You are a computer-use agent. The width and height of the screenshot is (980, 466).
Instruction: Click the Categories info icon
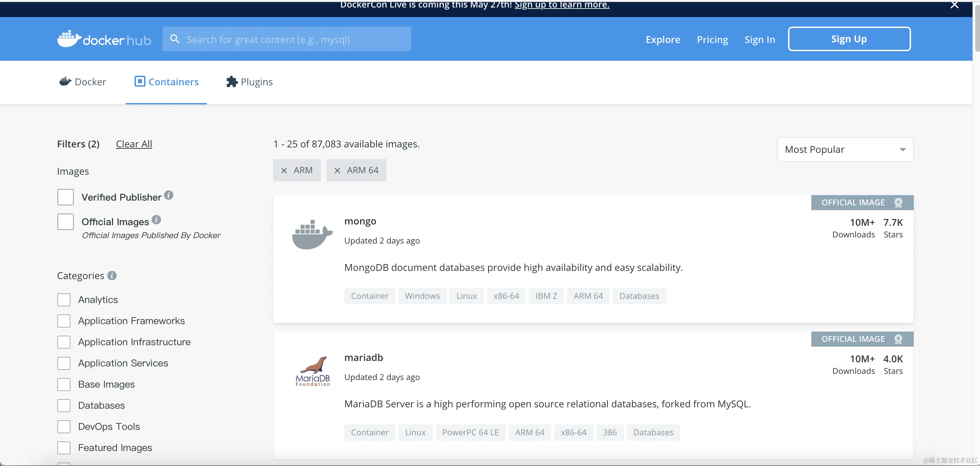(112, 276)
